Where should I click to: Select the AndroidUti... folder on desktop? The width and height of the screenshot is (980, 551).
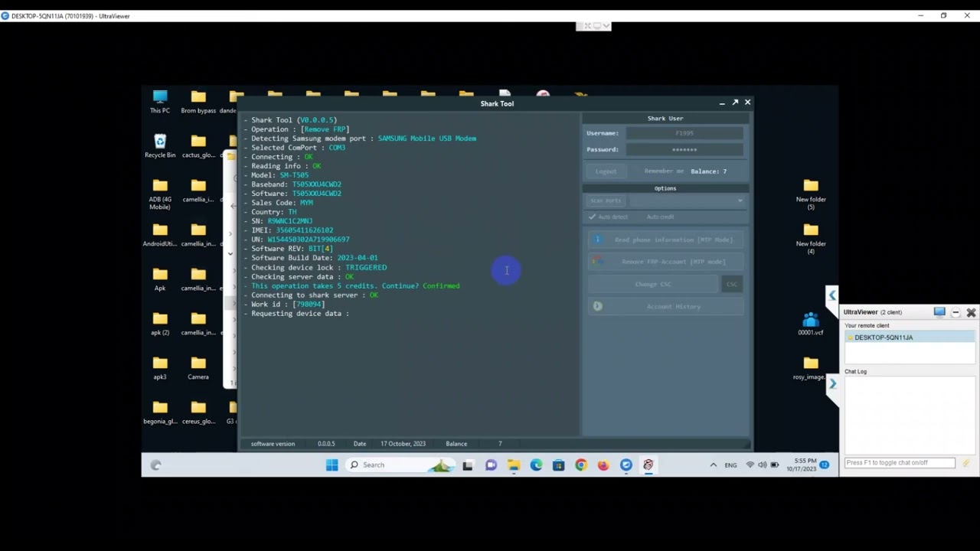pos(160,235)
